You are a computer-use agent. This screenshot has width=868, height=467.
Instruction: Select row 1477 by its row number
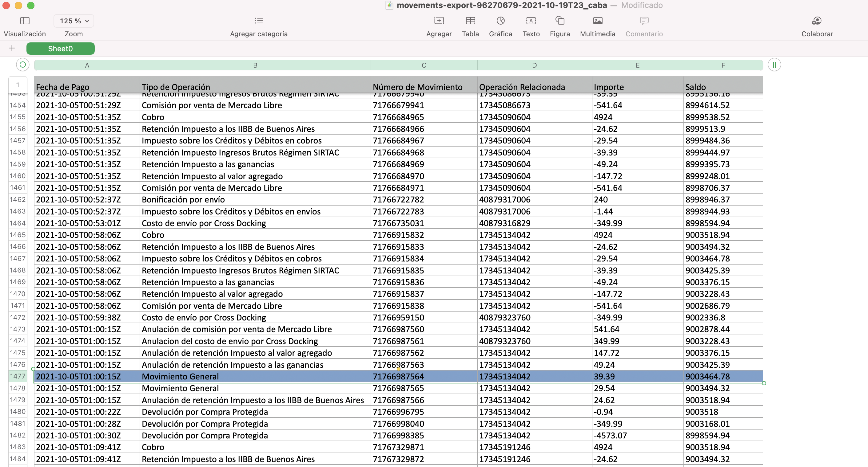tap(18, 376)
